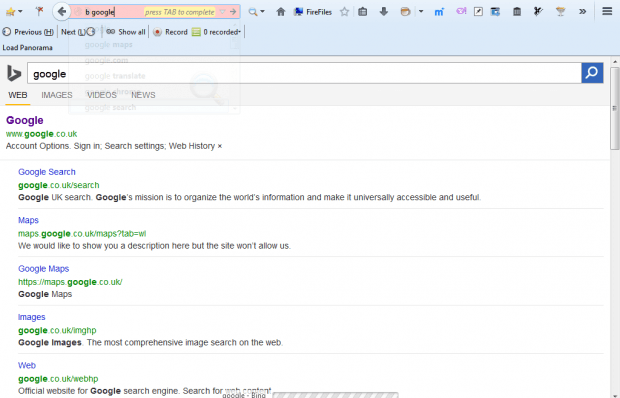
Task: Click the pin icon with red cross
Action: coord(39,11)
